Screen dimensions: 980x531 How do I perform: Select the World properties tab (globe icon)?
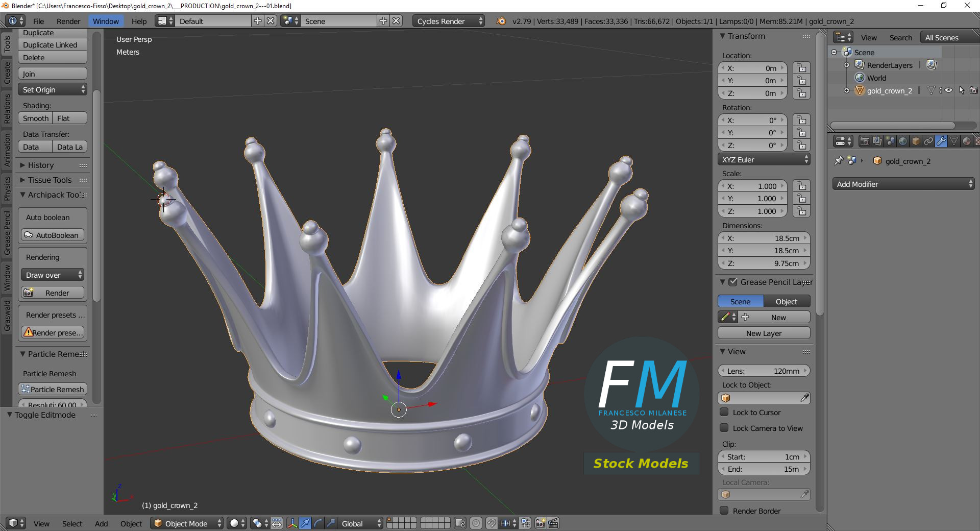coord(903,141)
